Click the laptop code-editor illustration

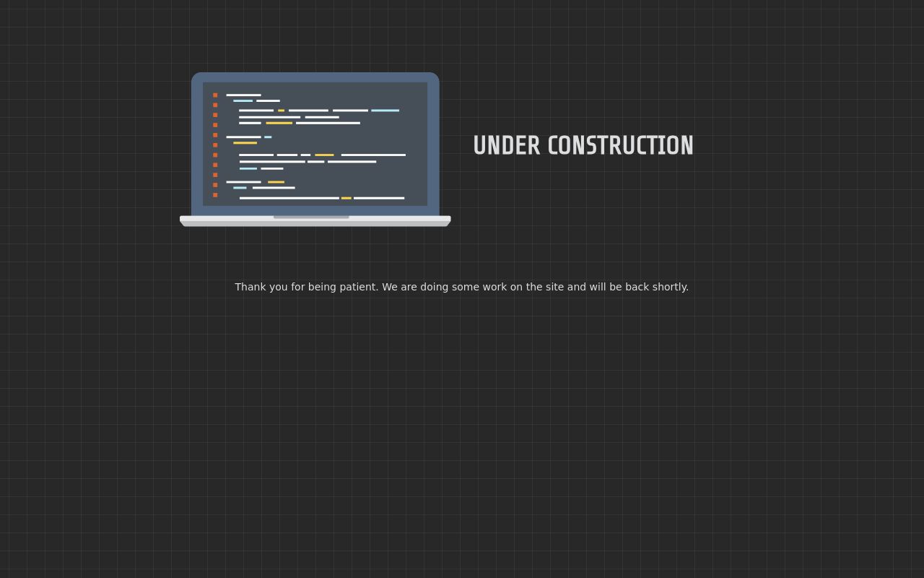point(315,149)
